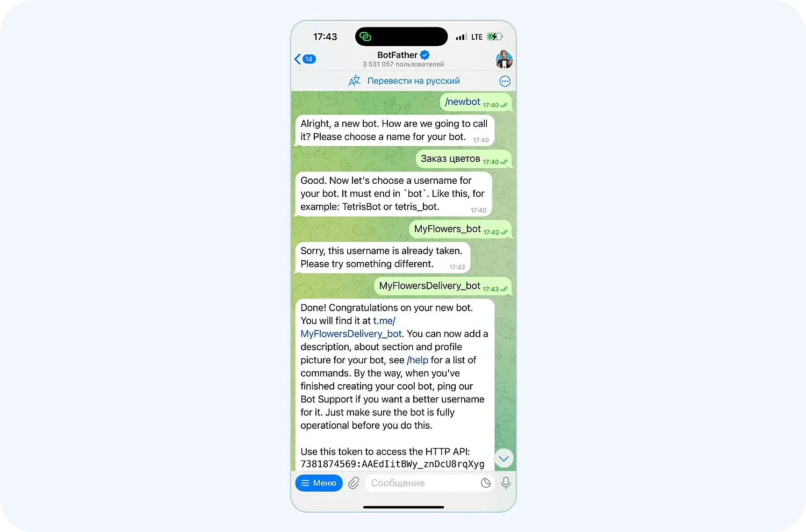Tap the battery charging status icon
This screenshot has width=806, height=532.
(x=494, y=37)
